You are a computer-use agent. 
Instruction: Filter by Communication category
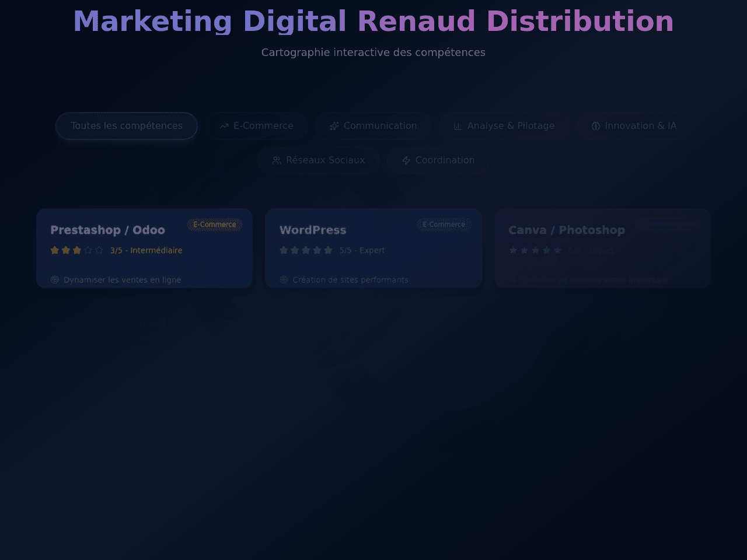click(373, 126)
